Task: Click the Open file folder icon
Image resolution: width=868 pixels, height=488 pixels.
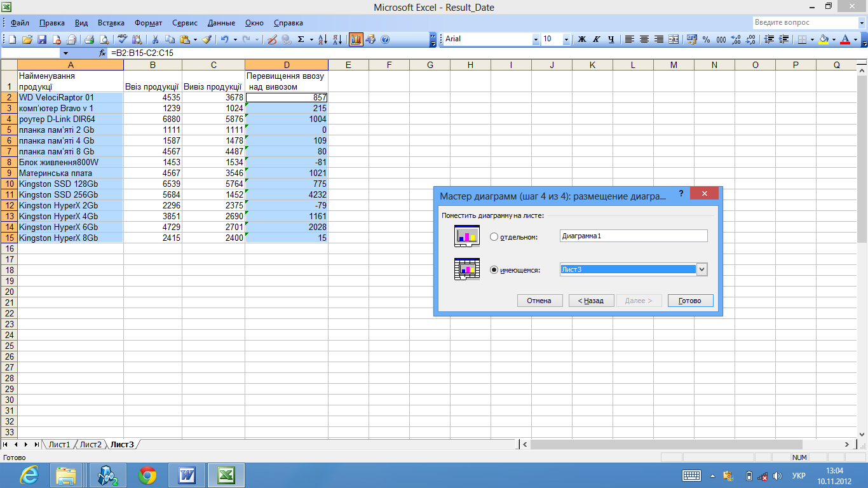Action: pos(27,39)
